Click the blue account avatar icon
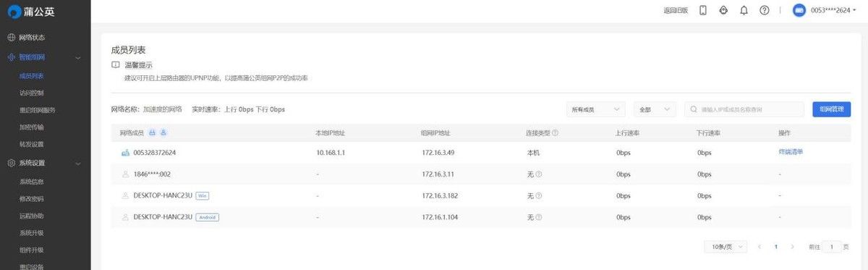 point(799,10)
